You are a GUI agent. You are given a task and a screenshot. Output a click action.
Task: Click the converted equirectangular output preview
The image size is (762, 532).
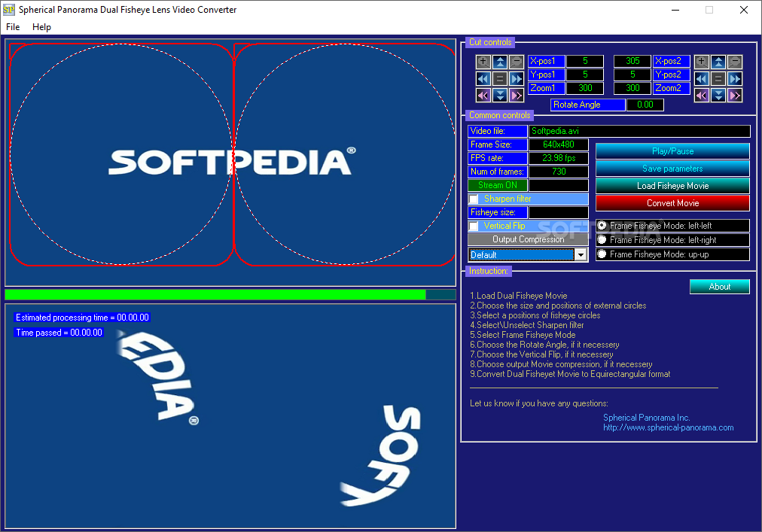coord(230,416)
